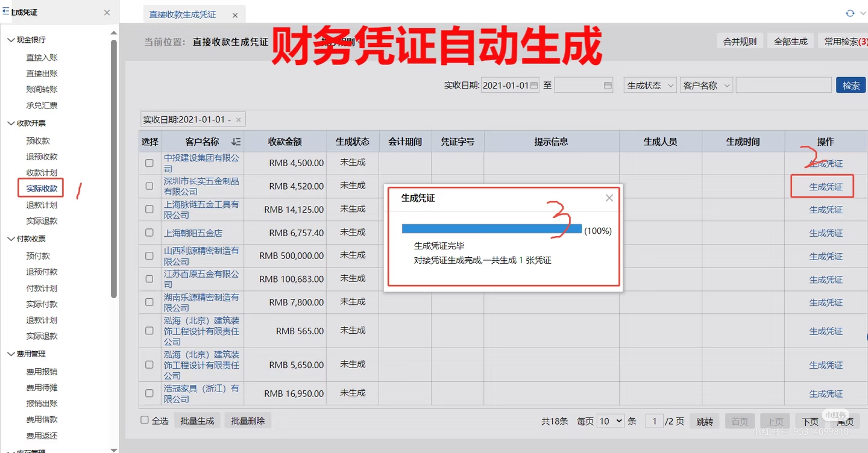868x453 pixels.
Task: Collapse the 收款开票 tree section
Action: click(10, 123)
